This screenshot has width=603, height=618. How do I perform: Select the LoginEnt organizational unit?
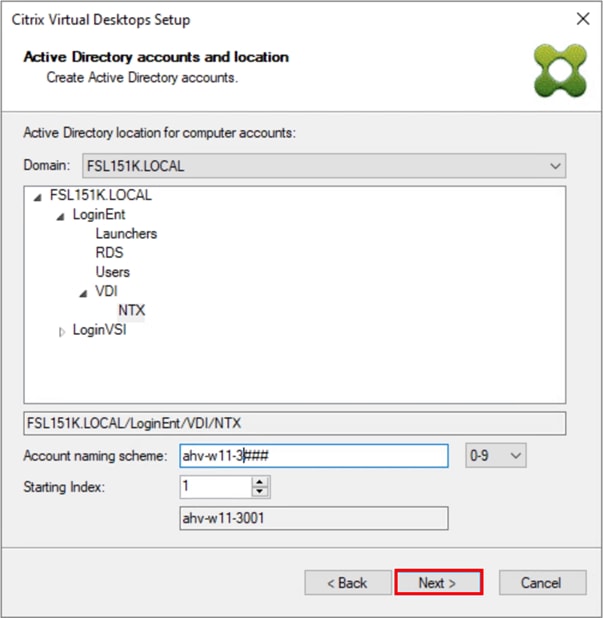(99, 214)
